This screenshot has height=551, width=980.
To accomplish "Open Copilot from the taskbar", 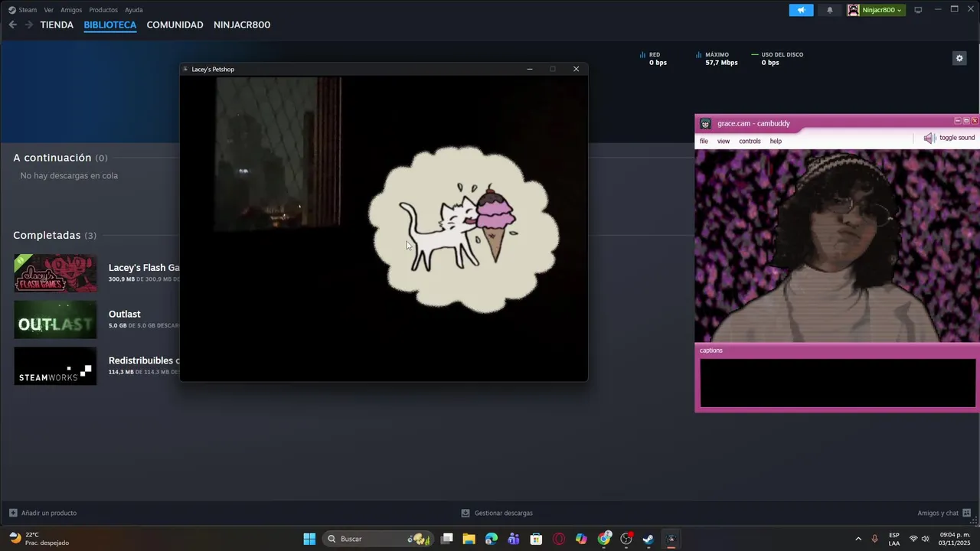I will coord(581,539).
